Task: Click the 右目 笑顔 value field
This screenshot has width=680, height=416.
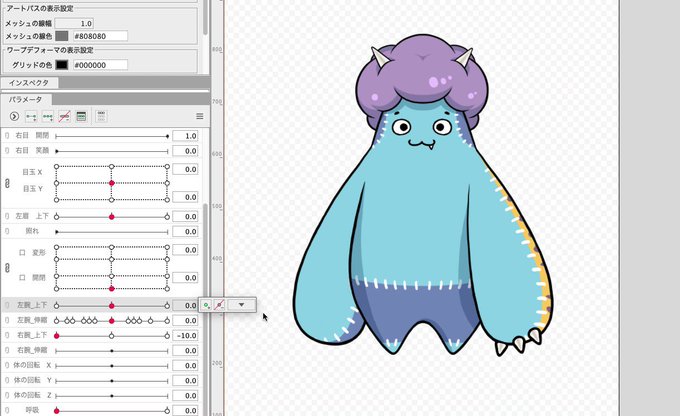Action: [185, 151]
